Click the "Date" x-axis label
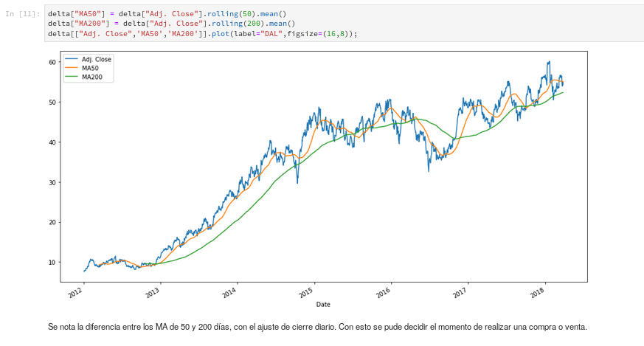The image size is (644, 346). click(322, 304)
